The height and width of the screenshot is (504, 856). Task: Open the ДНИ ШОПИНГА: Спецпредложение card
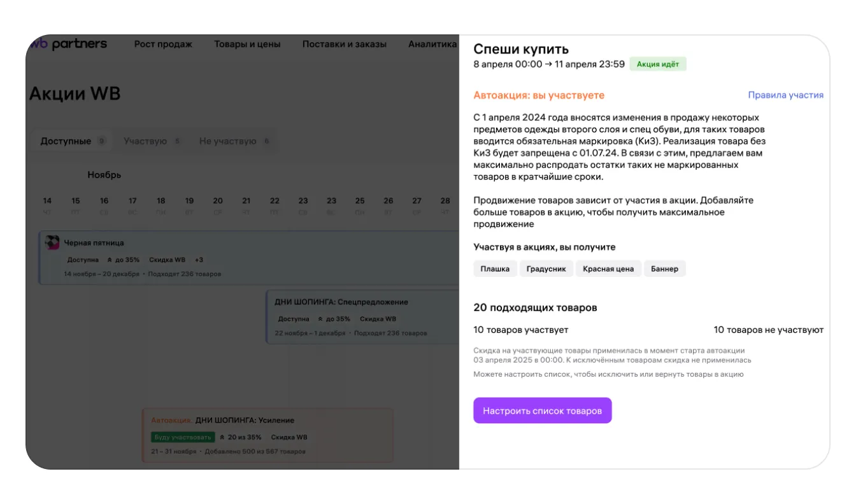click(x=362, y=317)
